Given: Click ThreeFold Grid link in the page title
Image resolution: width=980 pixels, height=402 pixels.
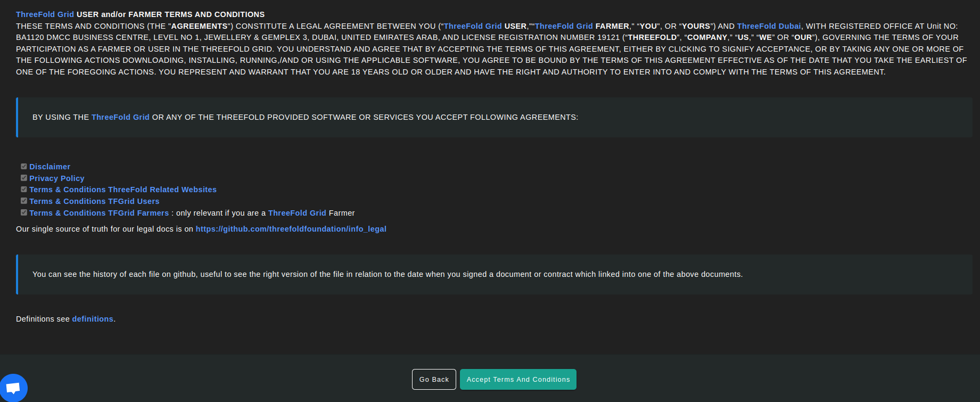Looking at the screenshot, I should pos(45,14).
